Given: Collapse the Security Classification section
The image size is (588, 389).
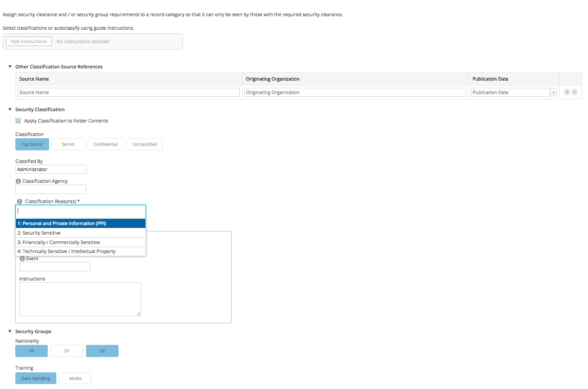Looking at the screenshot, I should coord(10,109).
